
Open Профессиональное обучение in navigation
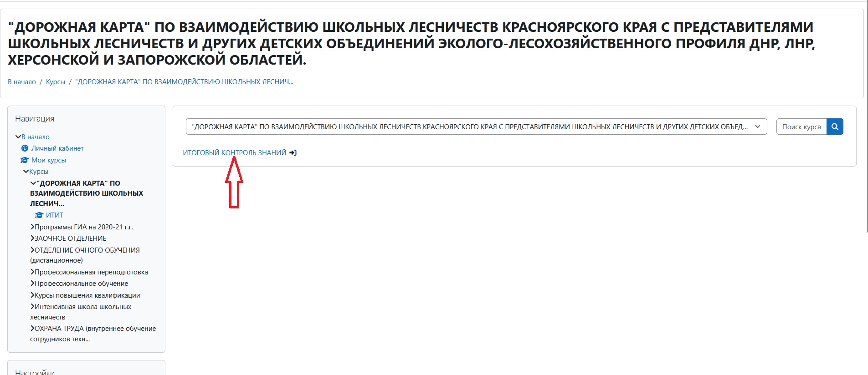[81, 284]
